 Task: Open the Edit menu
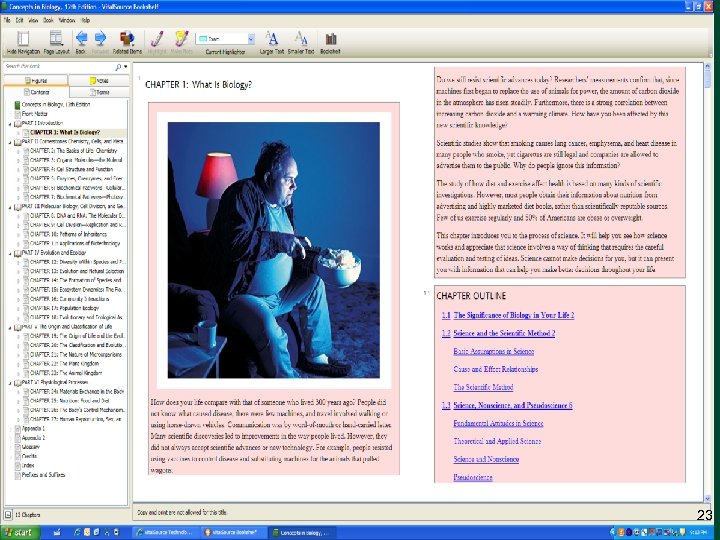19,20
